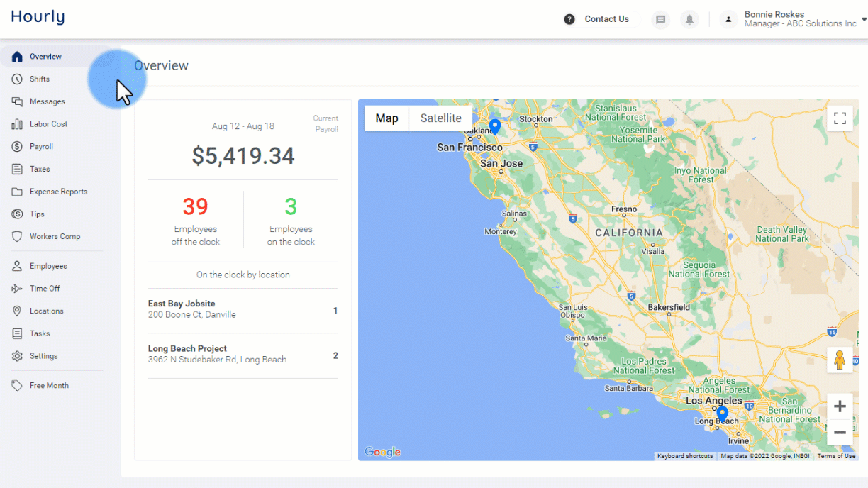Click the 3962 N Studebaker Rd address
The height and width of the screenshot is (488, 868).
(217, 360)
